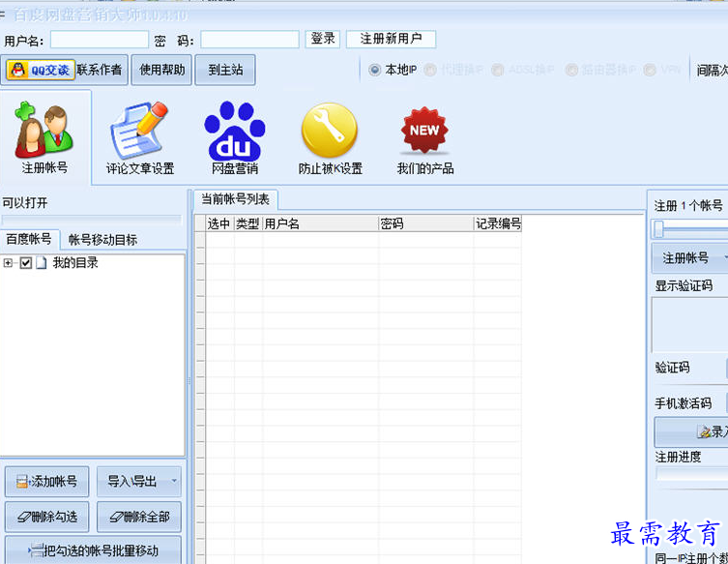The height and width of the screenshot is (564, 728).
Task: Click the 注册新用户 button
Action: 391,39
